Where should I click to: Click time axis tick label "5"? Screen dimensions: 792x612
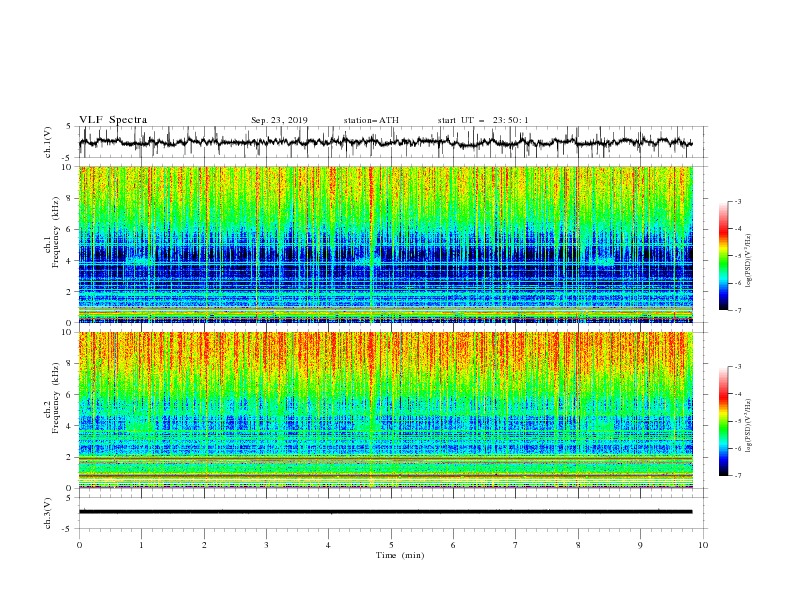pos(391,545)
